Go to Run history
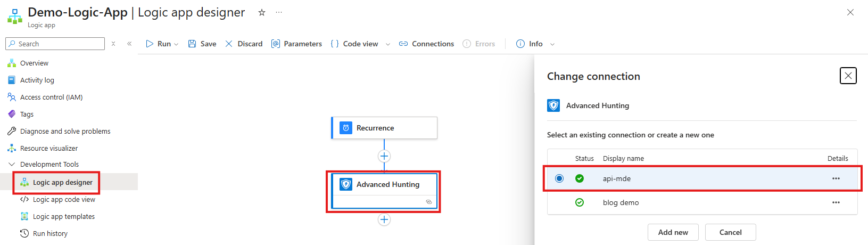The height and width of the screenshot is (245, 868). point(50,233)
